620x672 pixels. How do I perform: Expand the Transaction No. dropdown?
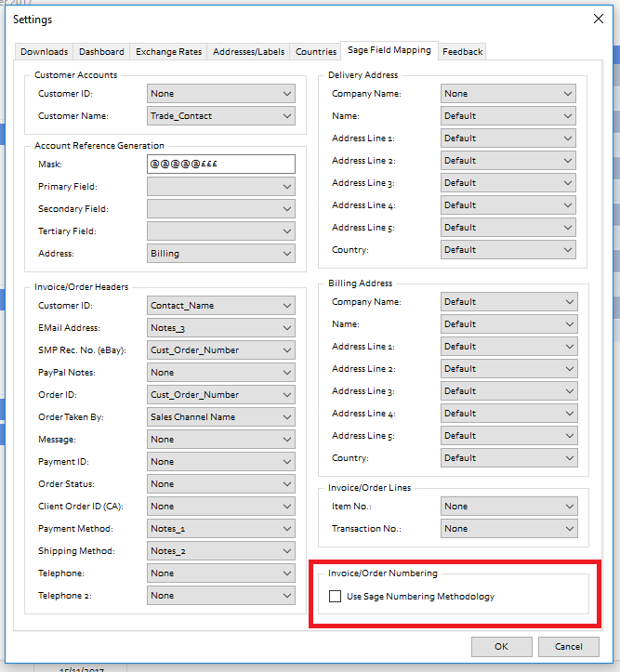pyautogui.click(x=509, y=529)
